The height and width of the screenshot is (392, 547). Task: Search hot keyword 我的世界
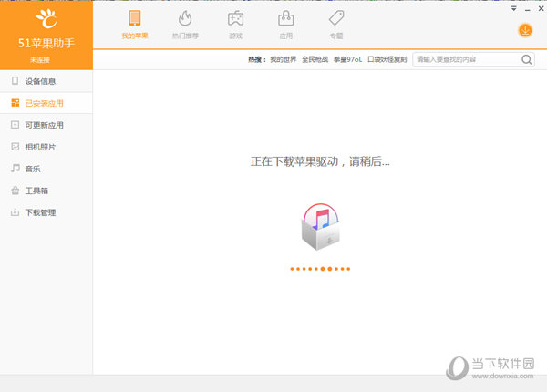point(284,59)
